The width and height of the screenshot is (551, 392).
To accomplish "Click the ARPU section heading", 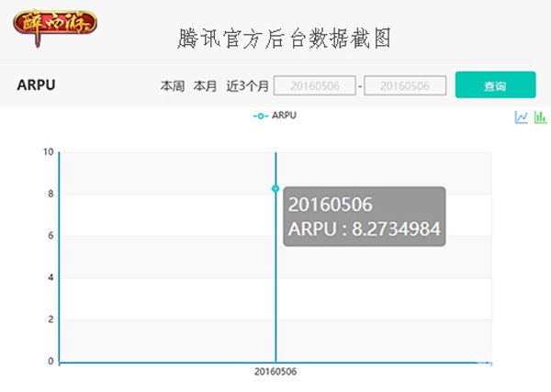I will [36, 85].
